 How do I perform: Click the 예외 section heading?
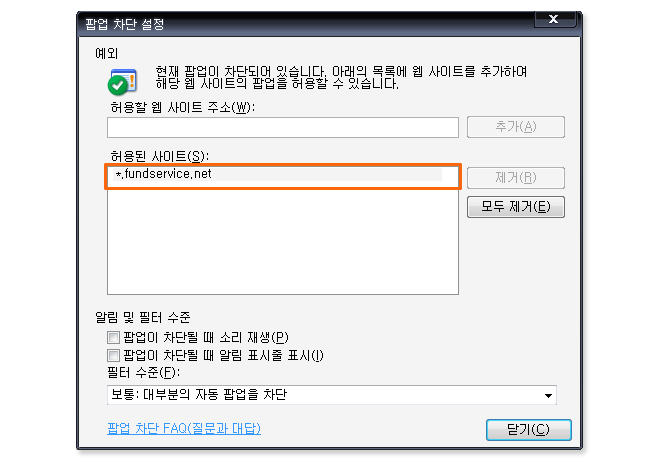(106, 53)
